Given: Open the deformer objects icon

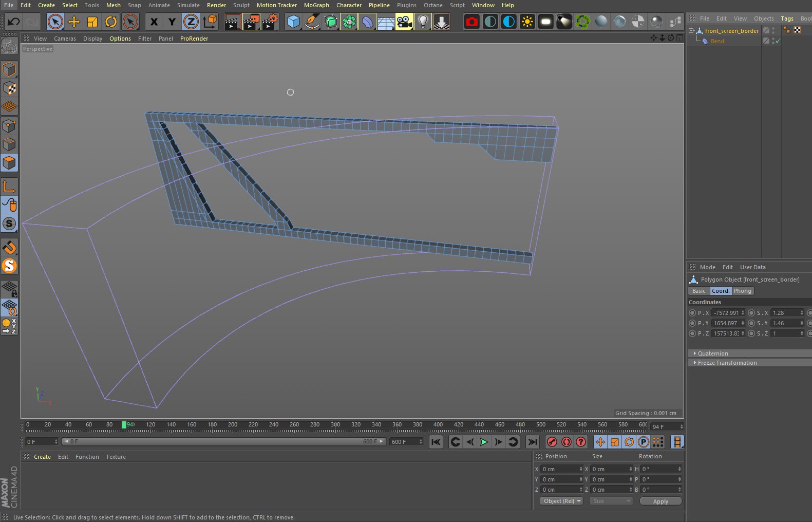Looking at the screenshot, I should click(x=367, y=22).
